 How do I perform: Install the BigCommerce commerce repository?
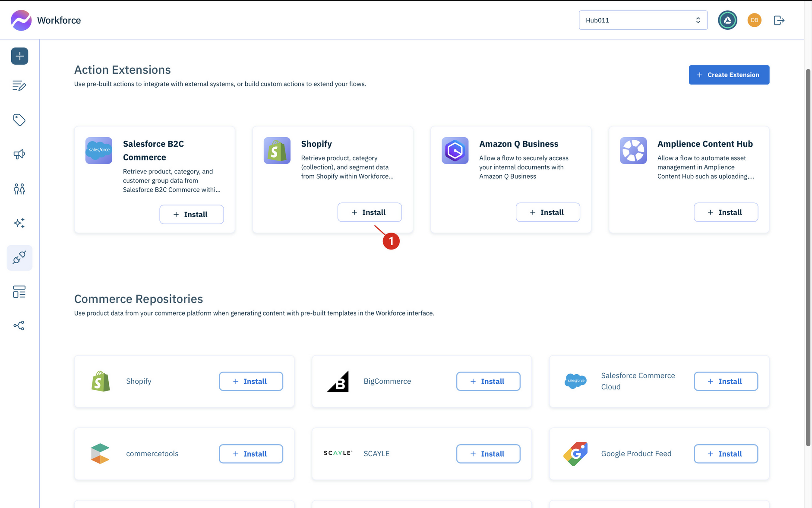pyautogui.click(x=488, y=381)
